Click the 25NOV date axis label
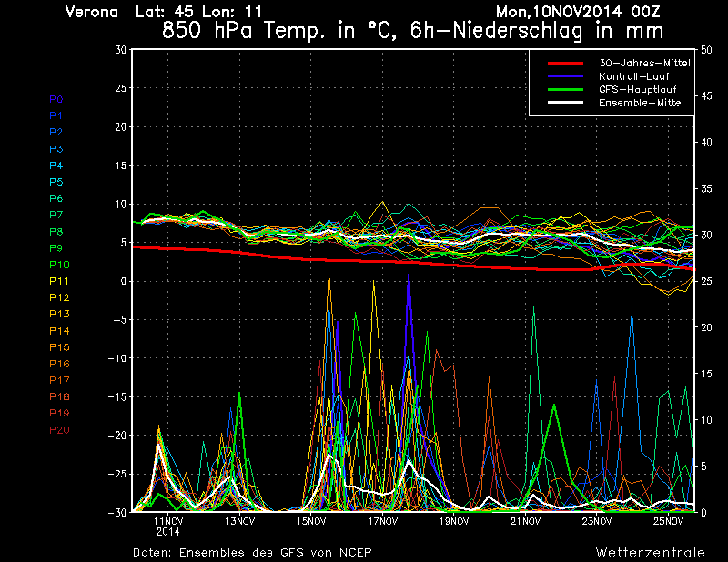 coord(668,521)
